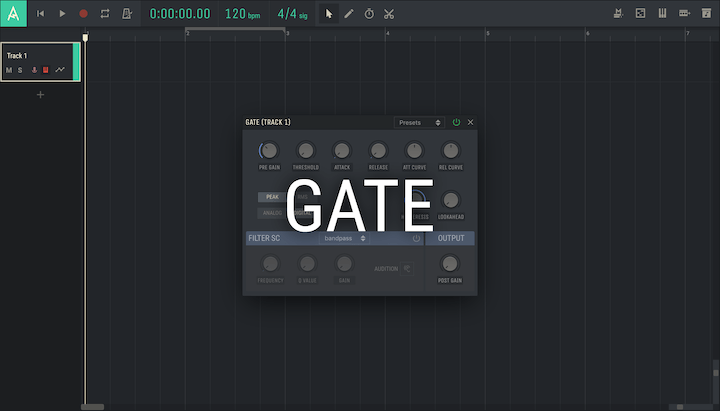Open the bandpass filter type dropdown

(x=344, y=238)
